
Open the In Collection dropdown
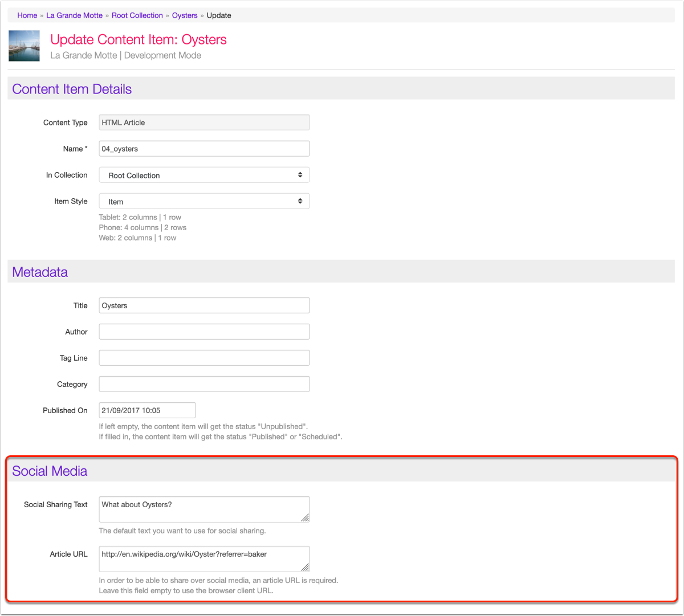click(x=204, y=175)
